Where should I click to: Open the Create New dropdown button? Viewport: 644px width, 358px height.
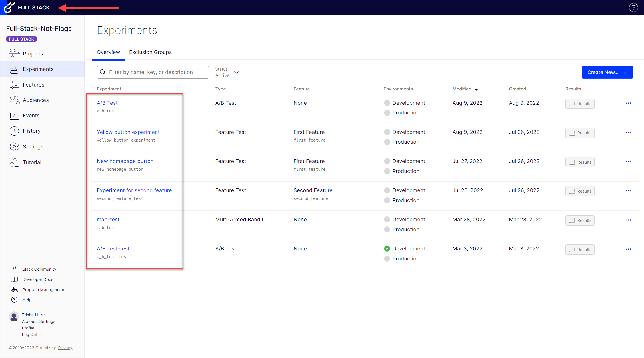(607, 72)
